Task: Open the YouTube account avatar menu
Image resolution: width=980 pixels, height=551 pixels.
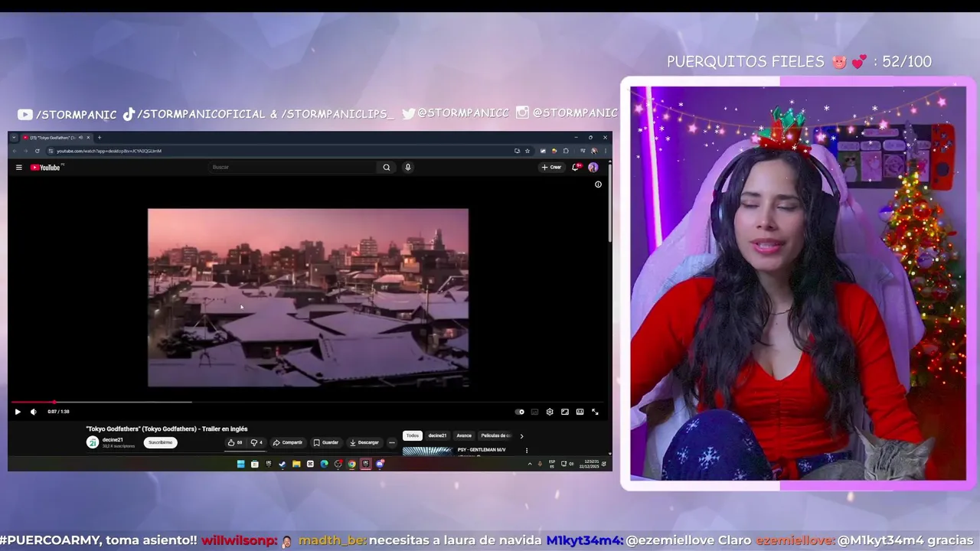Action: click(593, 167)
